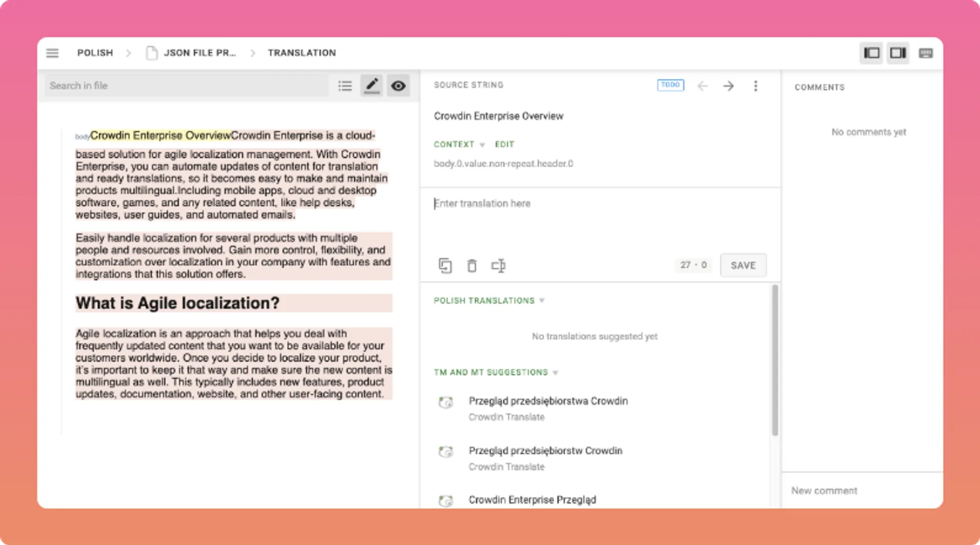Select paragraph starting Easily handle localization
980x545 pixels.
click(234, 256)
